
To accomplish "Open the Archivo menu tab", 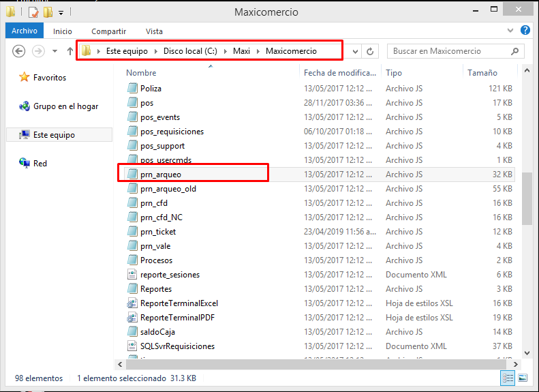I will [x=25, y=31].
